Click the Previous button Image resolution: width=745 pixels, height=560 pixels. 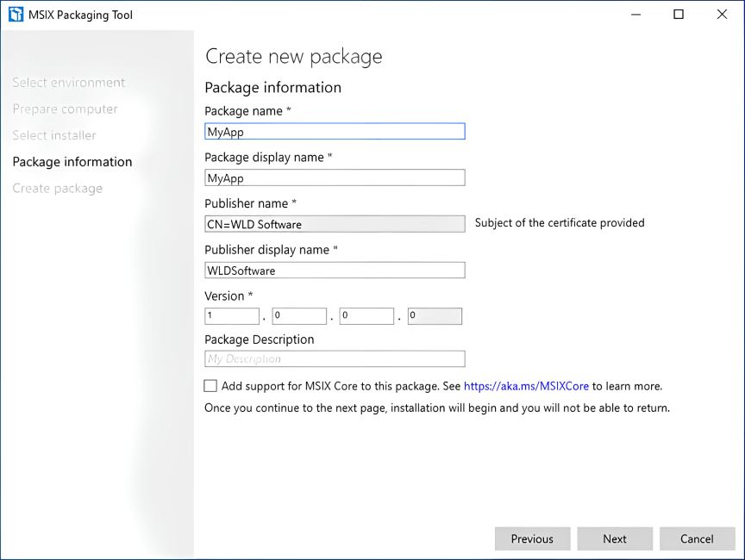pos(532,538)
